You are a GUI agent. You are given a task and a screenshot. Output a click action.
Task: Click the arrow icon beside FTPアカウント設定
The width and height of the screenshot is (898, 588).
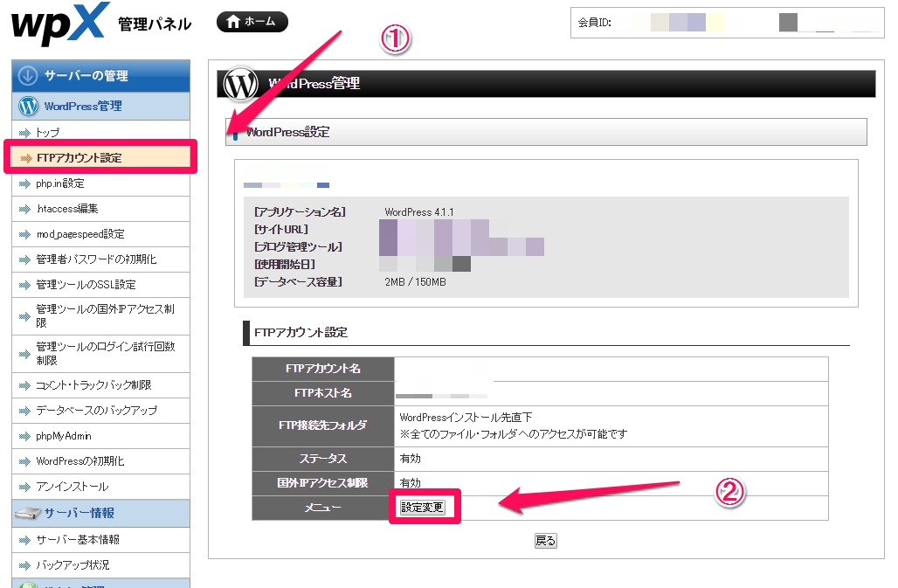pyautogui.click(x=26, y=158)
